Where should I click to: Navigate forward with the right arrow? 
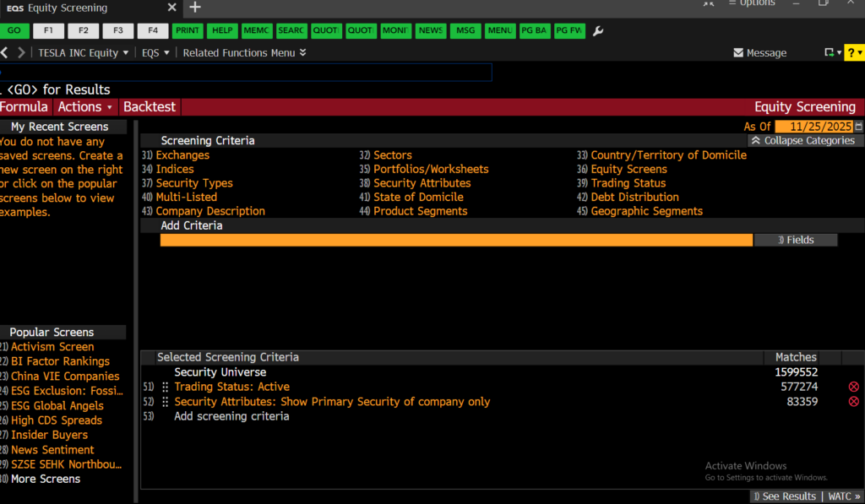point(21,53)
